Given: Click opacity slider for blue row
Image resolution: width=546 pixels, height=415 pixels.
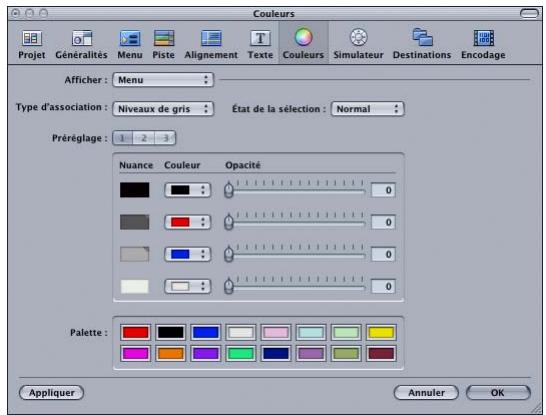Looking at the screenshot, I should pyautogui.click(x=295, y=254).
